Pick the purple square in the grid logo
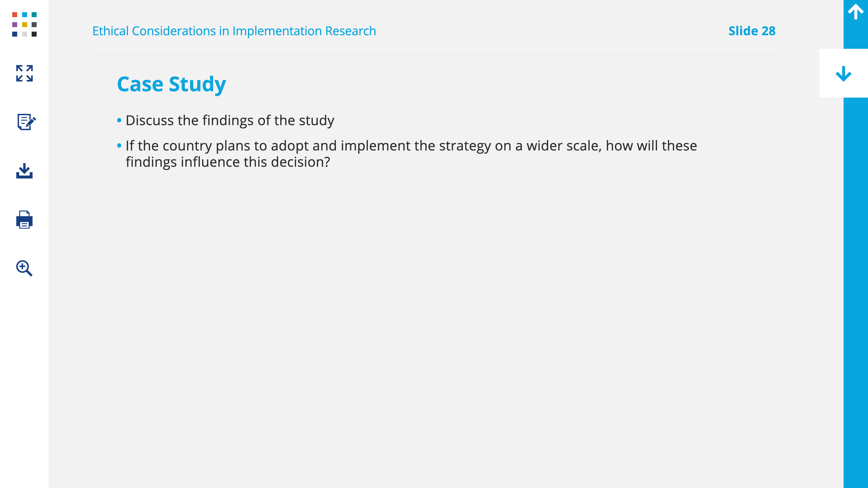This screenshot has width=868, height=488. click(x=14, y=24)
